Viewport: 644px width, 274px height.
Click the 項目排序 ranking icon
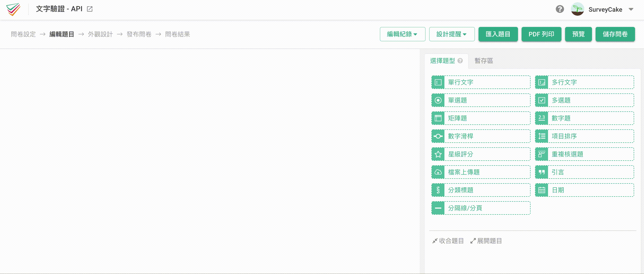(542, 136)
